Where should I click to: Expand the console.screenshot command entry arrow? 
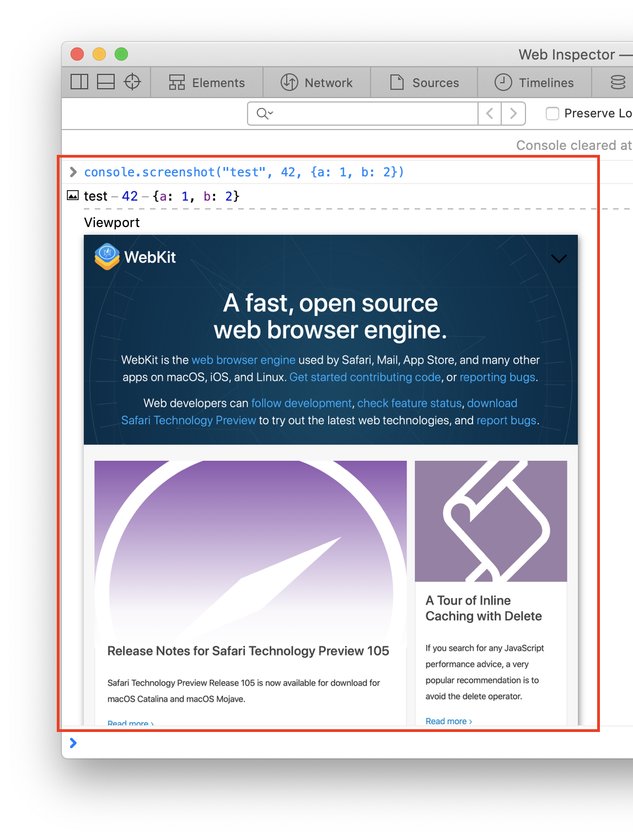[x=73, y=173]
